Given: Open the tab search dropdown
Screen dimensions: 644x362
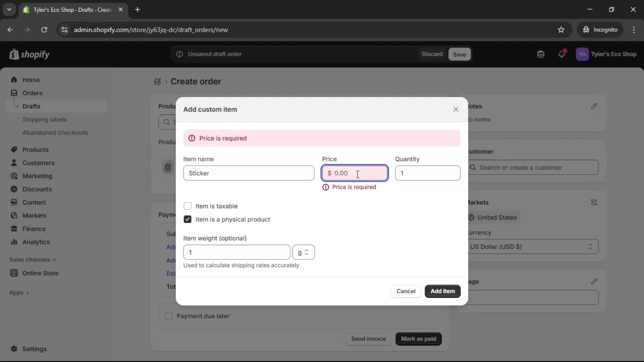Looking at the screenshot, I should point(9,10).
